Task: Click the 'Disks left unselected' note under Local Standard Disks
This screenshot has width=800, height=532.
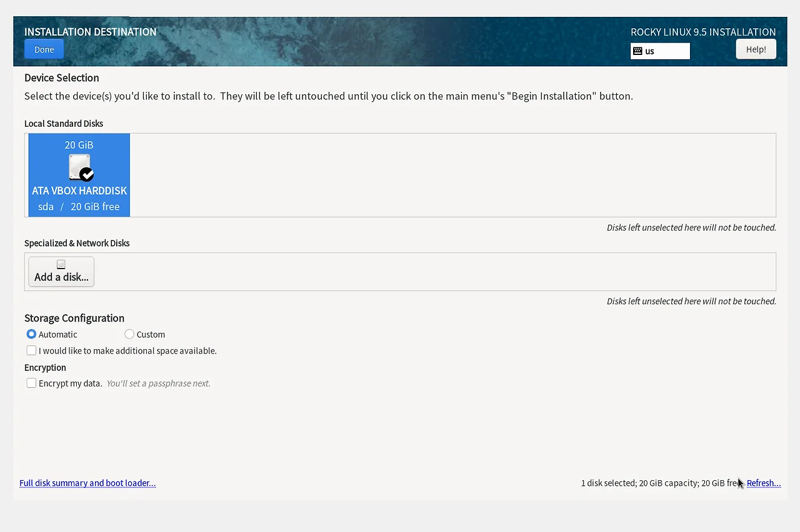Action: pyautogui.click(x=691, y=227)
